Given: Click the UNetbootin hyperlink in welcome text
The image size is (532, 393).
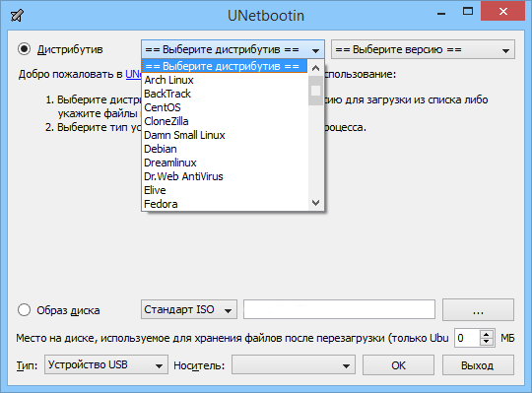Looking at the screenshot, I should click(x=133, y=74).
